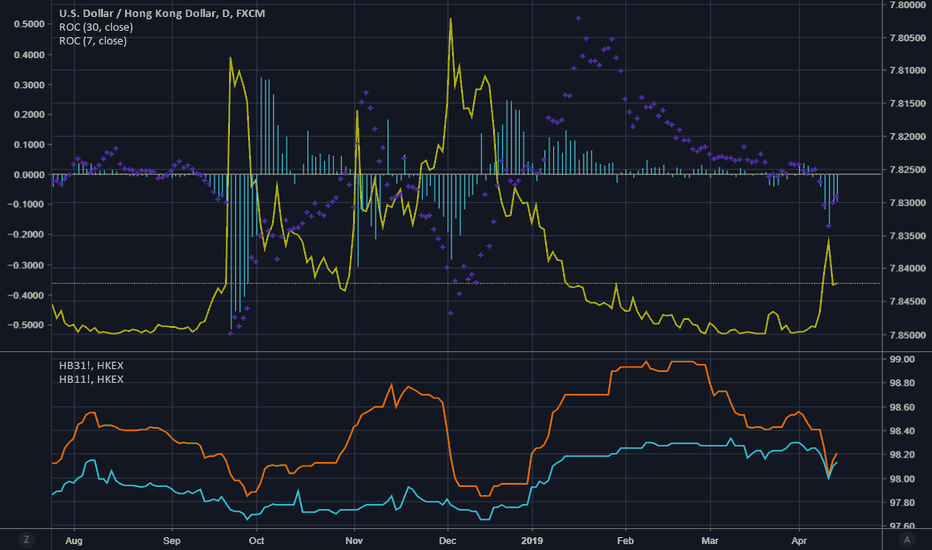
Task: Click the 7.85000 price scale label
Action: (x=908, y=335)
